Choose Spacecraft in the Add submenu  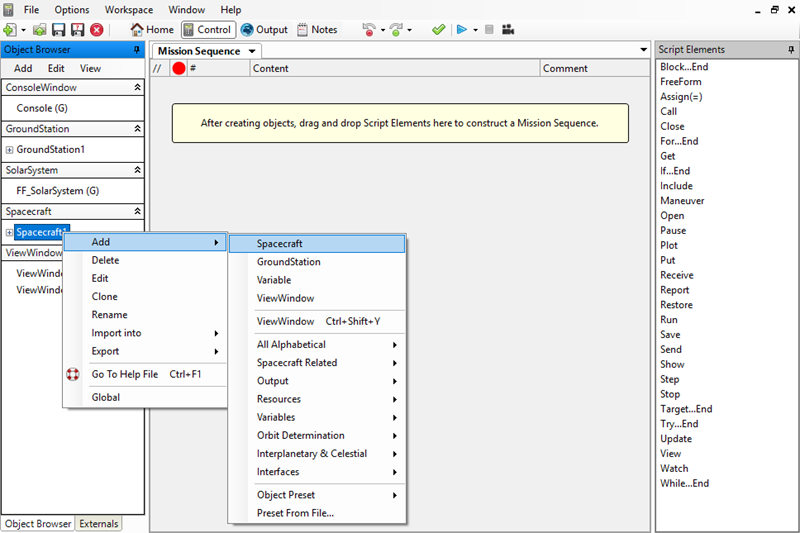[x=317, y=244]
